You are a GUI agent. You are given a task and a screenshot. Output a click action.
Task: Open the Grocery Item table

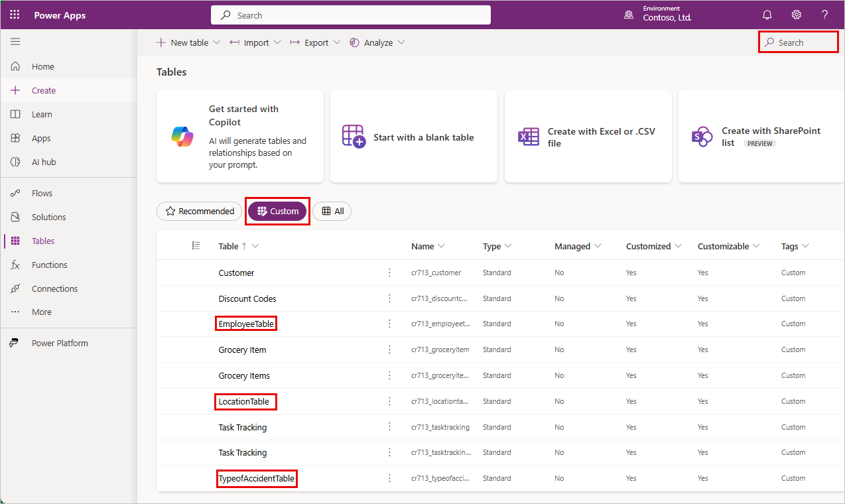242,349
